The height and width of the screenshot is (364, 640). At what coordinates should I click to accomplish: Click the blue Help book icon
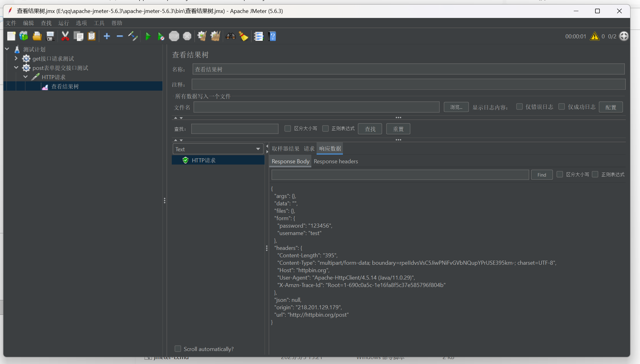[272, 36]
